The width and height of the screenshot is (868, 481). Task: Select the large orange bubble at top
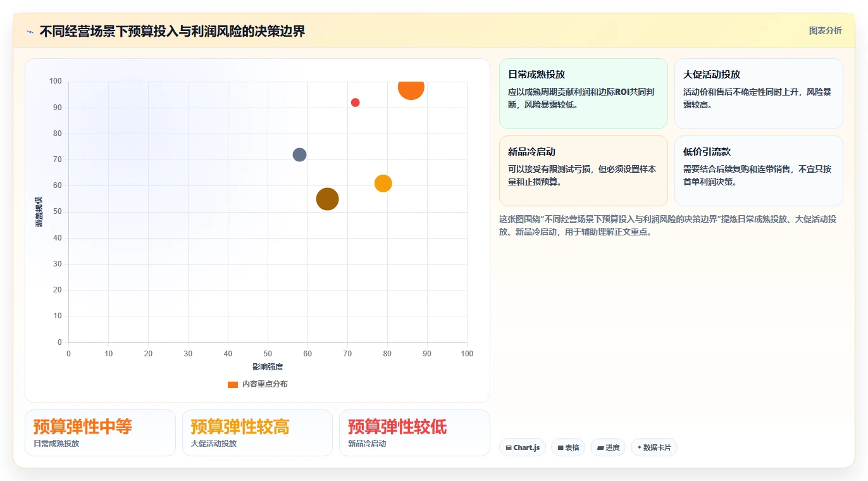tap(411, 87)
